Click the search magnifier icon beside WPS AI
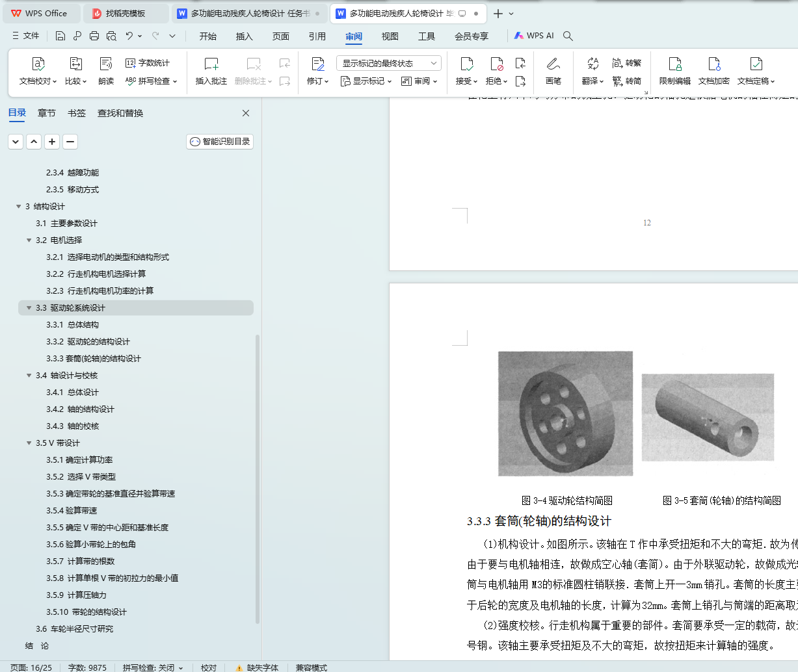 [x=568, y=36]
